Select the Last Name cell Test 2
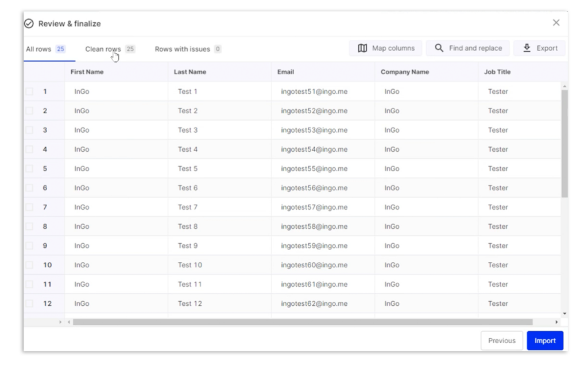Screen dimensions: 588x365 (x=220, y=111)
